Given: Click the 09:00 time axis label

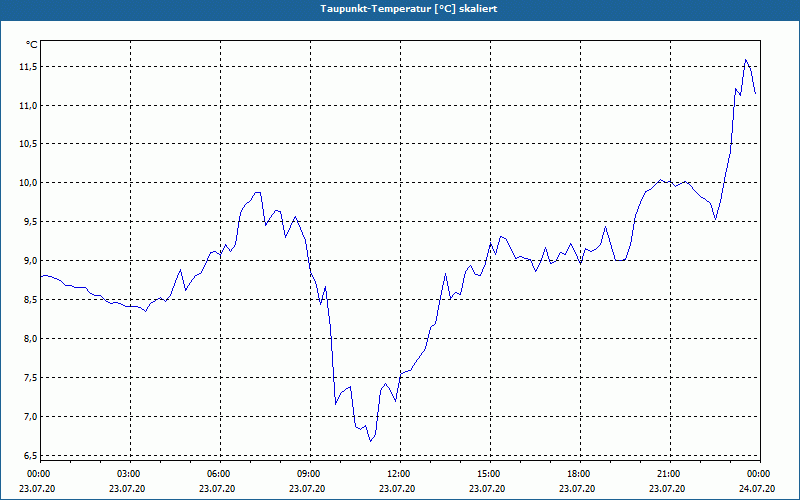Looking at the screenshot, I should [307, 474].
